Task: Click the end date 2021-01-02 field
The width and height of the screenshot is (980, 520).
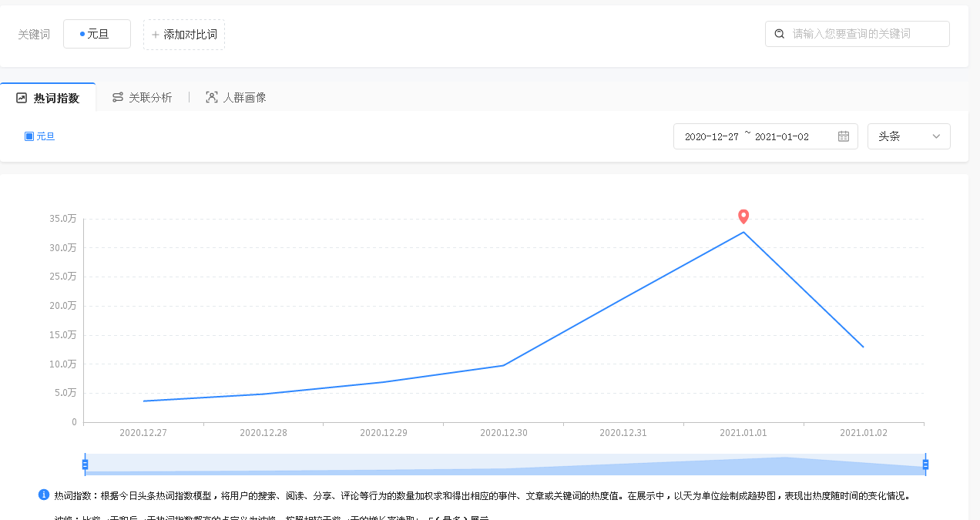Action: 781,136
